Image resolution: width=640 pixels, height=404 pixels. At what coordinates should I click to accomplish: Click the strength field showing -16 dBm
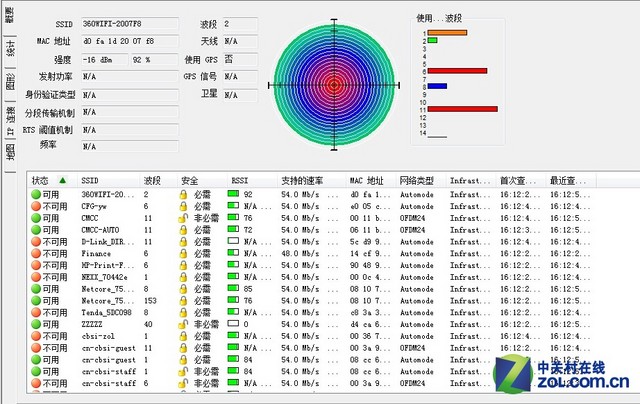click(x=104, y=60)
